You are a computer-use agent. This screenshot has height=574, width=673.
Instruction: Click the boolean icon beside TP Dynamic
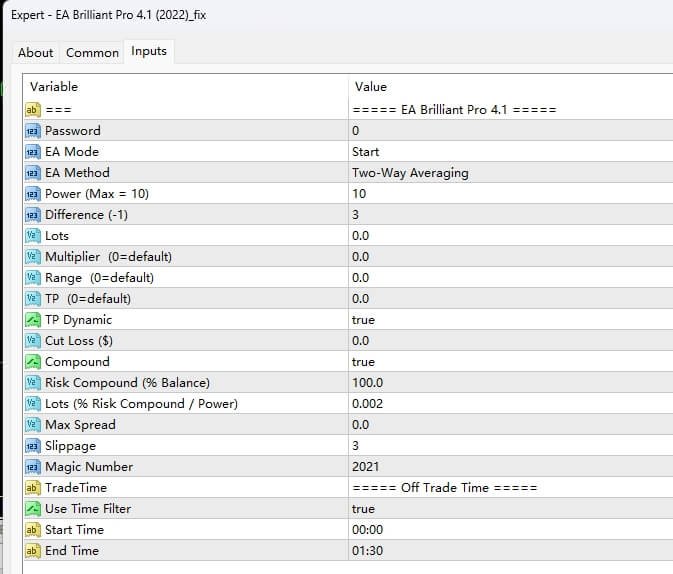point(33,320)
